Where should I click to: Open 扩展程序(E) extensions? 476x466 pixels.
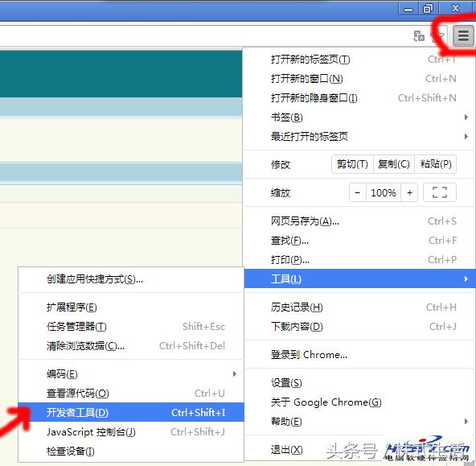point(131,307)
